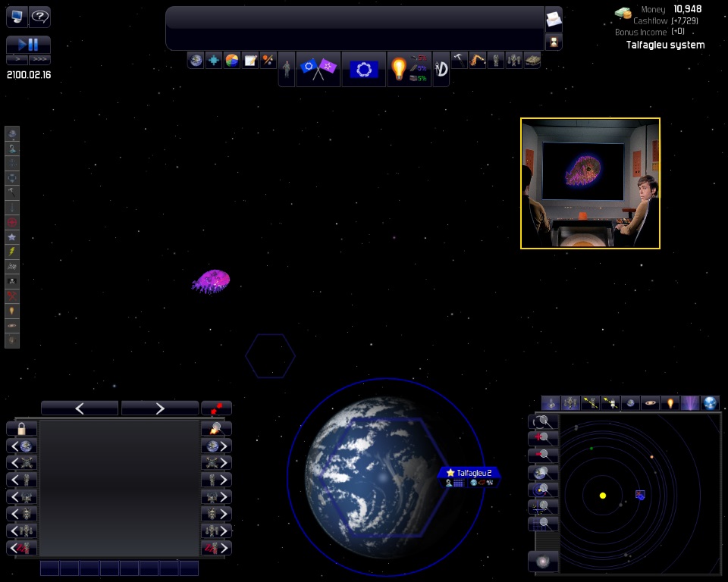The image size is (728, 582).
Task: Toggle the red target icon in left sidebar
Action: click(12, 222)
